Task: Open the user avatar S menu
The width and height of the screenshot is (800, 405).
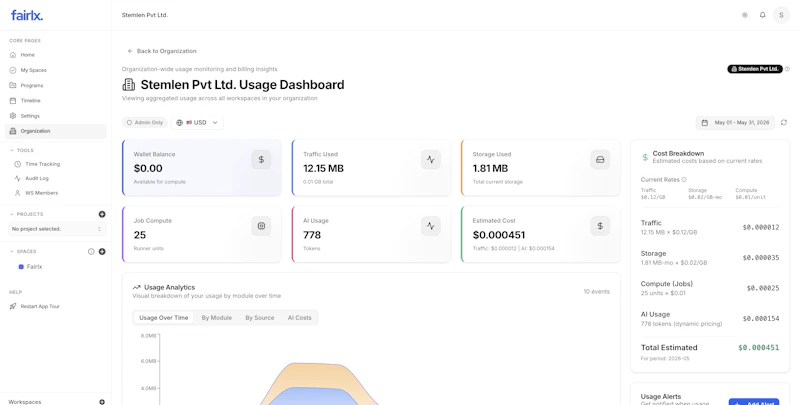Action: (x=781, y=15)
